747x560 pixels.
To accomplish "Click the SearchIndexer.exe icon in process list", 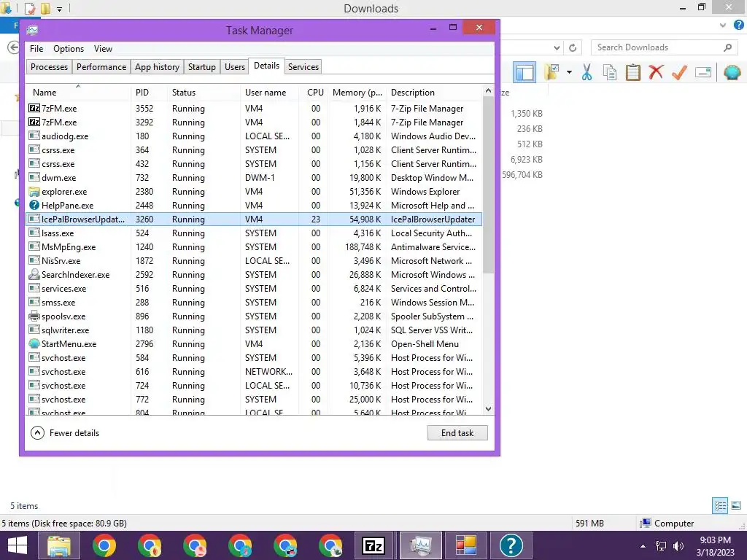I will click(34, 275).
